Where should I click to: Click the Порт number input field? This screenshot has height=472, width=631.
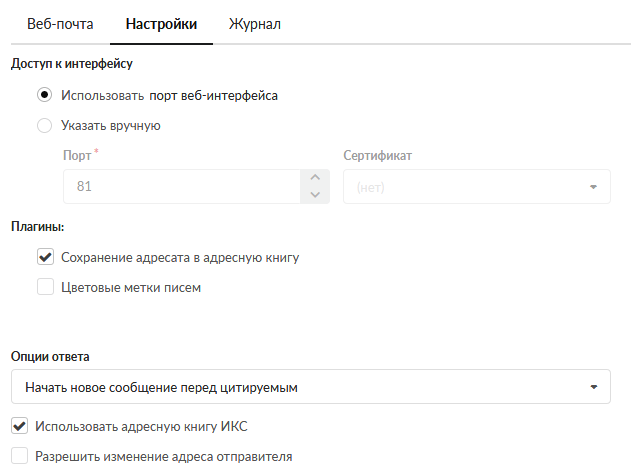(180, 187)
